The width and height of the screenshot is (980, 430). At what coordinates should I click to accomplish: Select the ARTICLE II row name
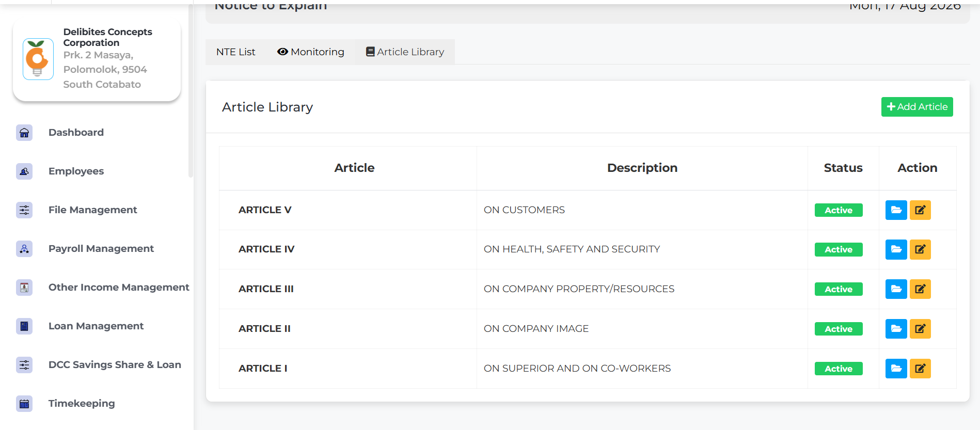click(264, 329)
